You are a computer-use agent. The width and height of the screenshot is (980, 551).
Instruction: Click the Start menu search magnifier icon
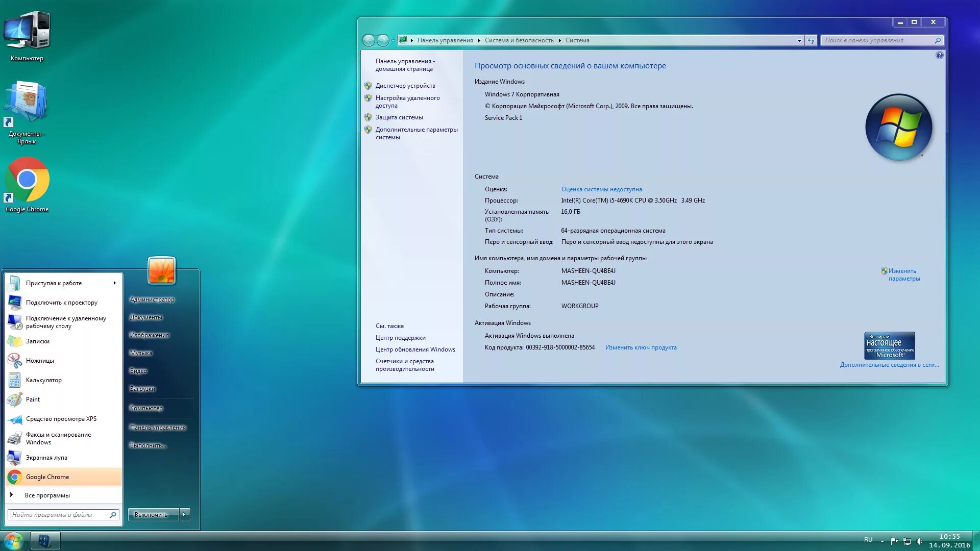pyautogui.click(x=113, y=515)
